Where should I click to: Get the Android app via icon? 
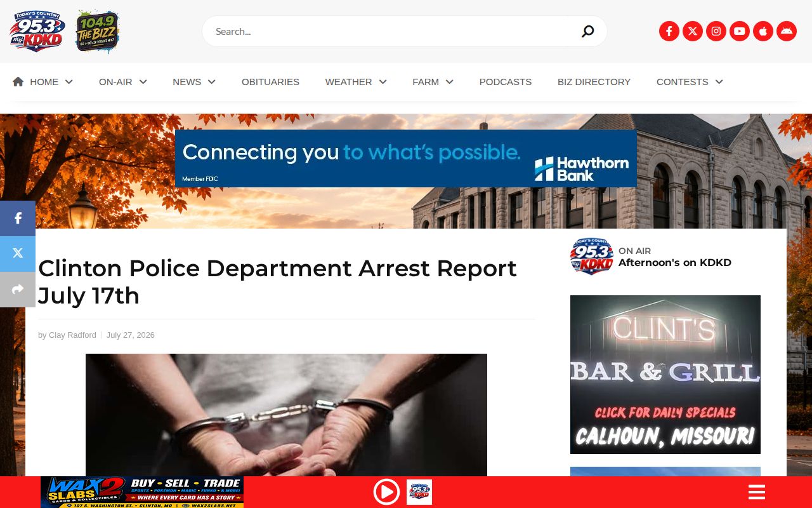point(787,31)
